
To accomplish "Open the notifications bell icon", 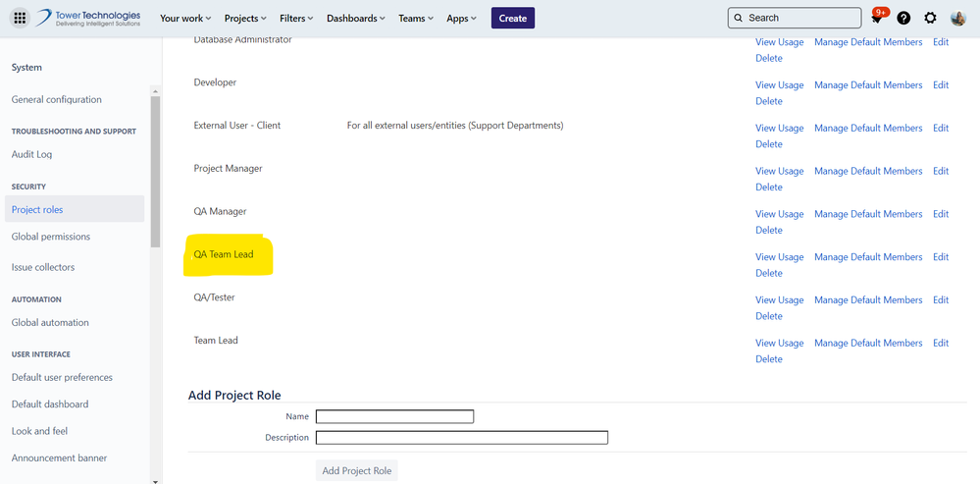I will 877,18.
